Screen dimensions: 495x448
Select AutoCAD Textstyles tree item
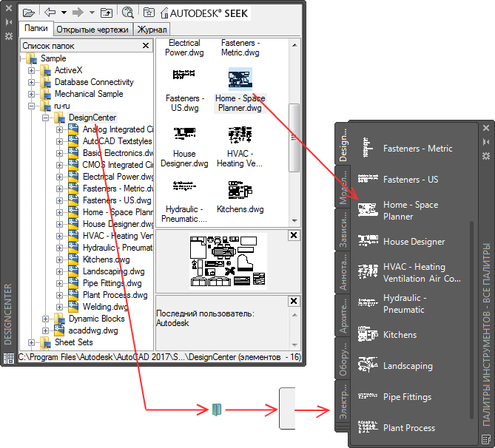tap(117, 141)
